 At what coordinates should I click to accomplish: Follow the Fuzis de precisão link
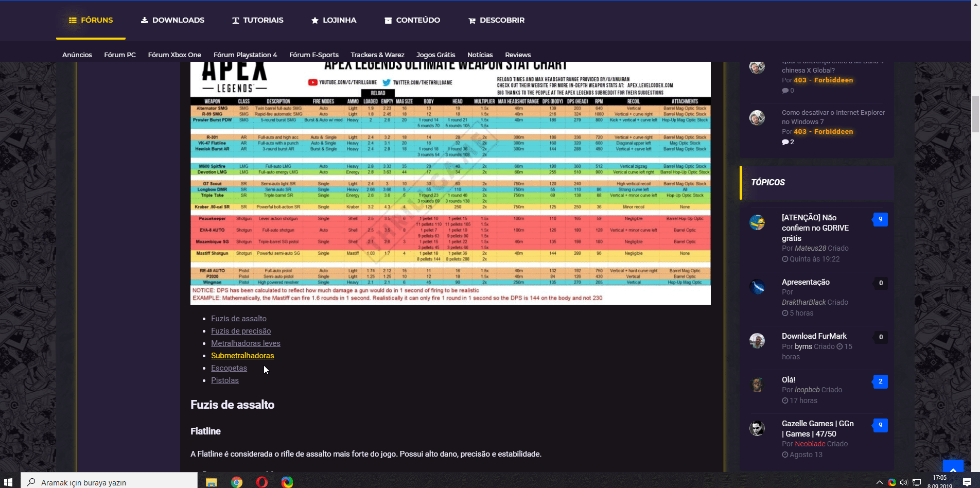[x=241, y=331]
